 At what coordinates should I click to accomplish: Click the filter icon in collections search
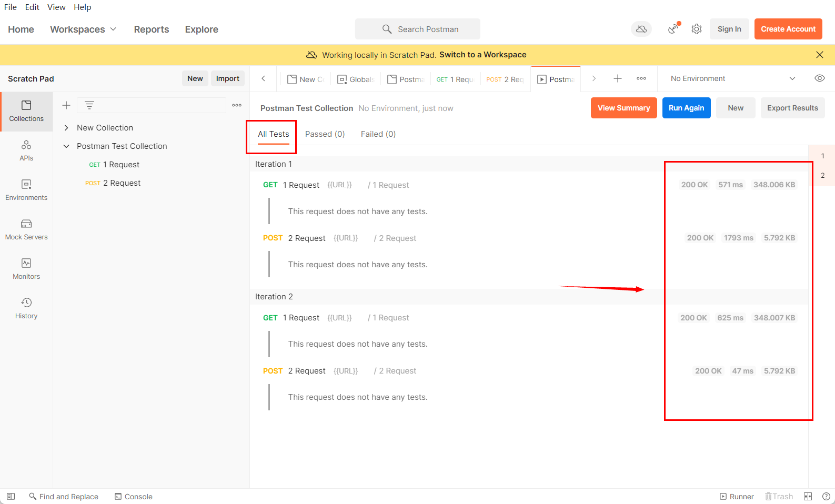click(89, 105)
